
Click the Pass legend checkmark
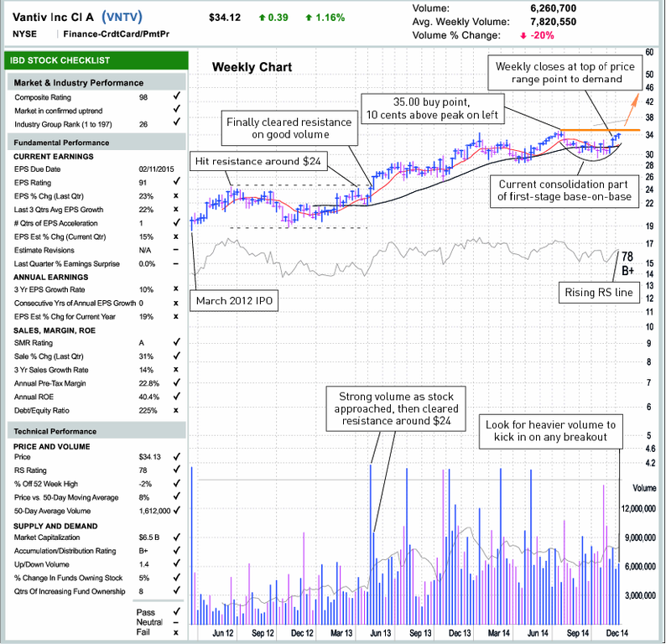pyautogui.click(x=177, y=611)
